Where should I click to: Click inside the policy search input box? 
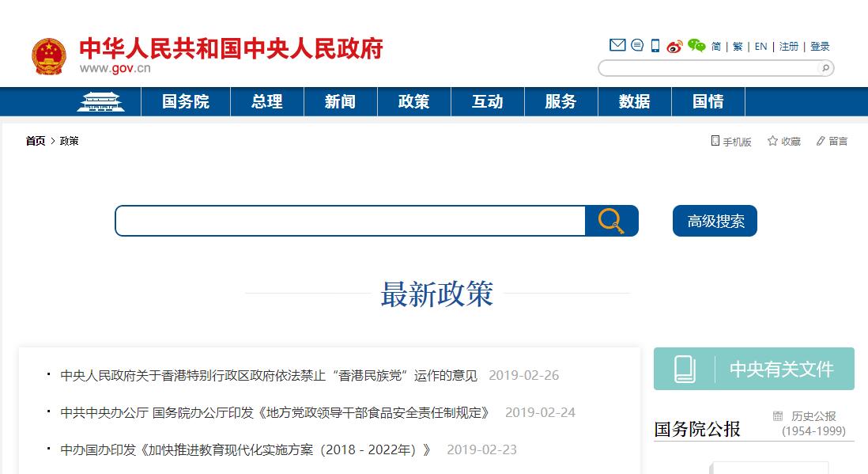coord(348,221)
